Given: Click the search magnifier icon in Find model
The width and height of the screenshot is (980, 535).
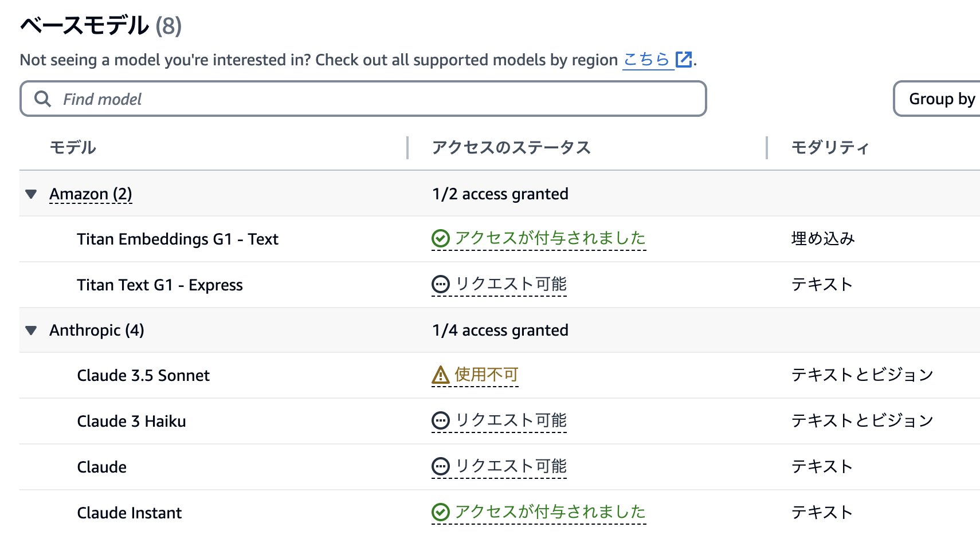Looking at the screenshot, I should (x=42, y=99).
